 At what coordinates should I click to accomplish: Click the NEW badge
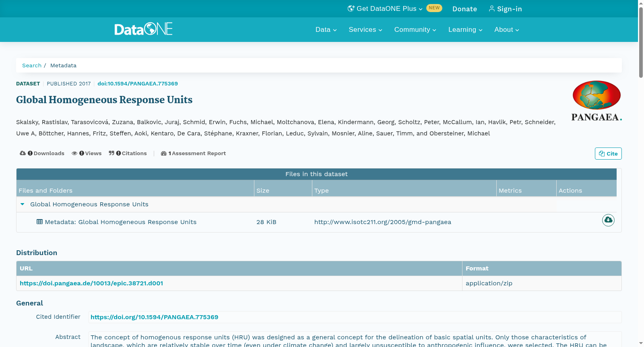434,8
